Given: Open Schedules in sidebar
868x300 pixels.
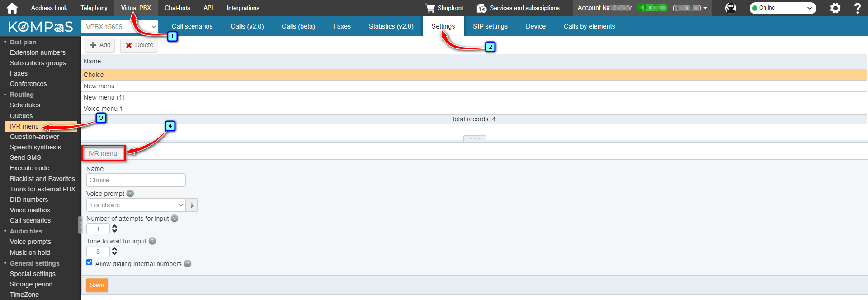Looking at the screenshot, I should coord(25,105).
